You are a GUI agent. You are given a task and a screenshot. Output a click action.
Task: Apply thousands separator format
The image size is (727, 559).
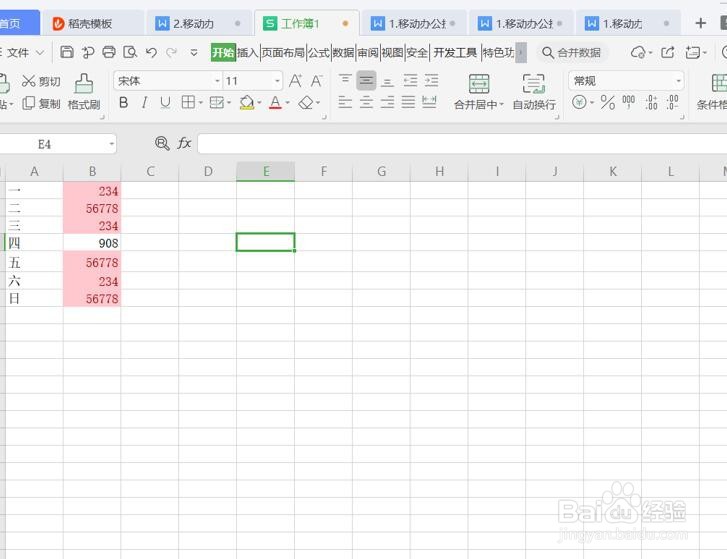pos(629,102)
